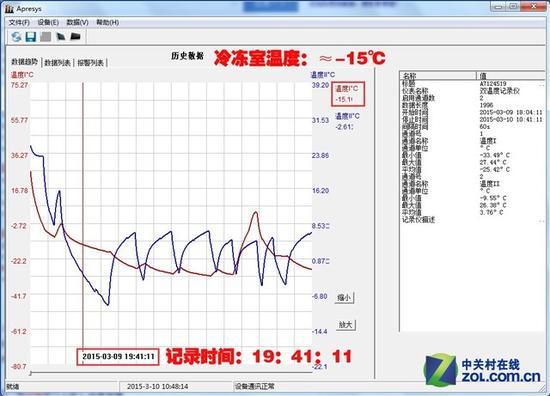This screenshot has width=550, height=396.
Task: Open the 文件(F) menu
Action: 19,22
